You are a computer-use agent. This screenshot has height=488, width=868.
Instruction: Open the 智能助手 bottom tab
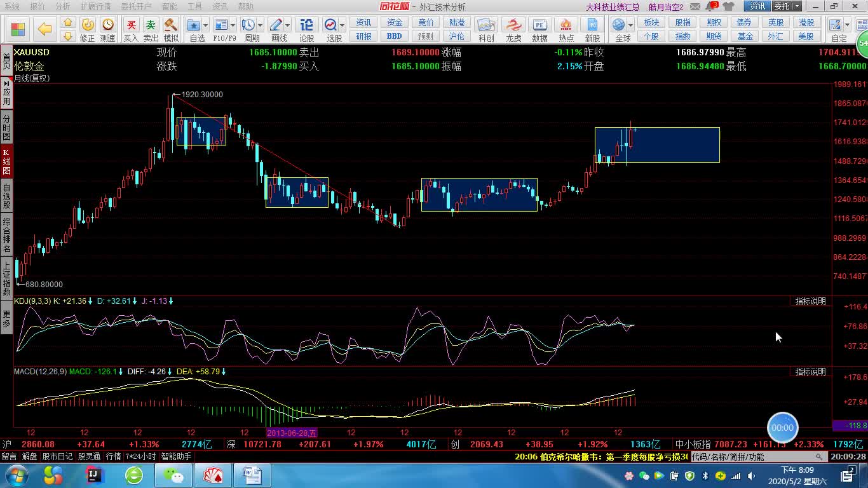tap(176, 456)
